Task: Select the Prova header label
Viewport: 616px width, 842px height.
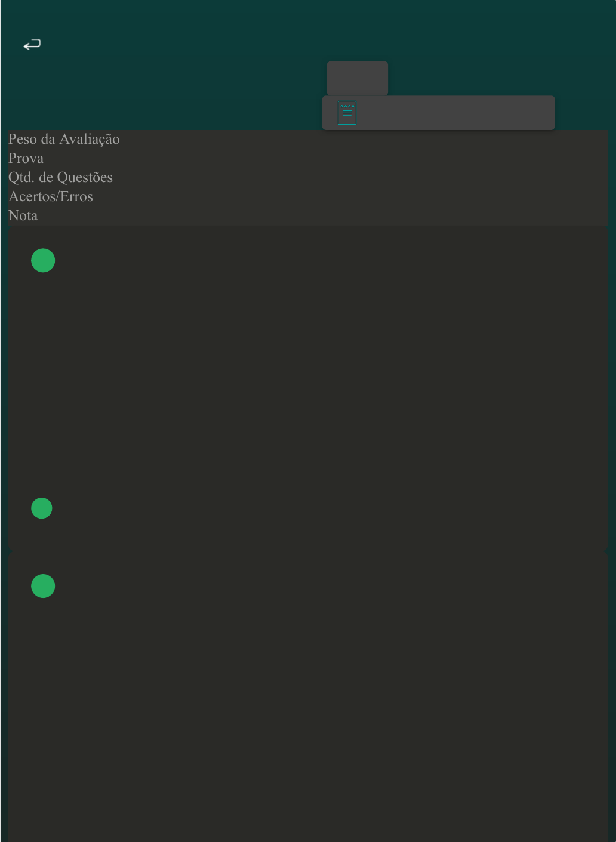Action: 26,158
